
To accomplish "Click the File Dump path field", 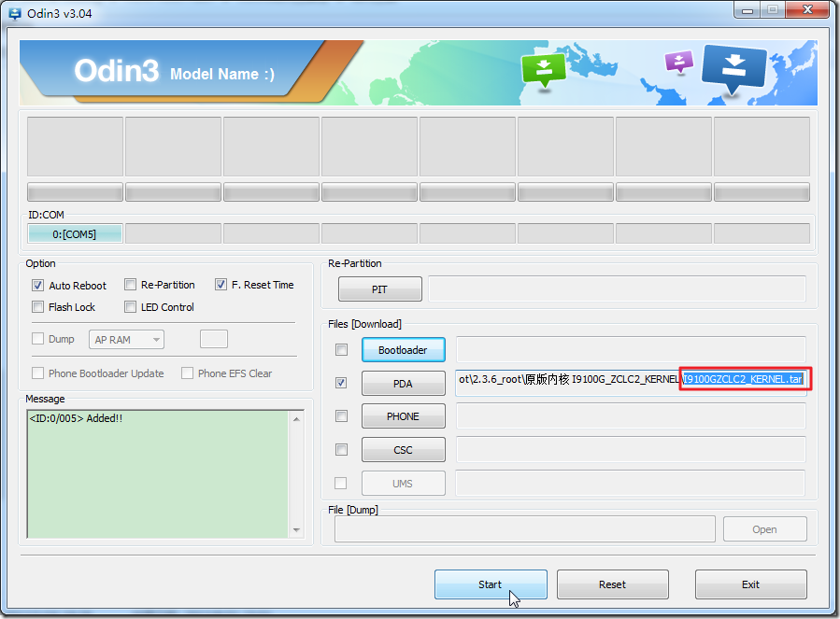I will 525,529.
